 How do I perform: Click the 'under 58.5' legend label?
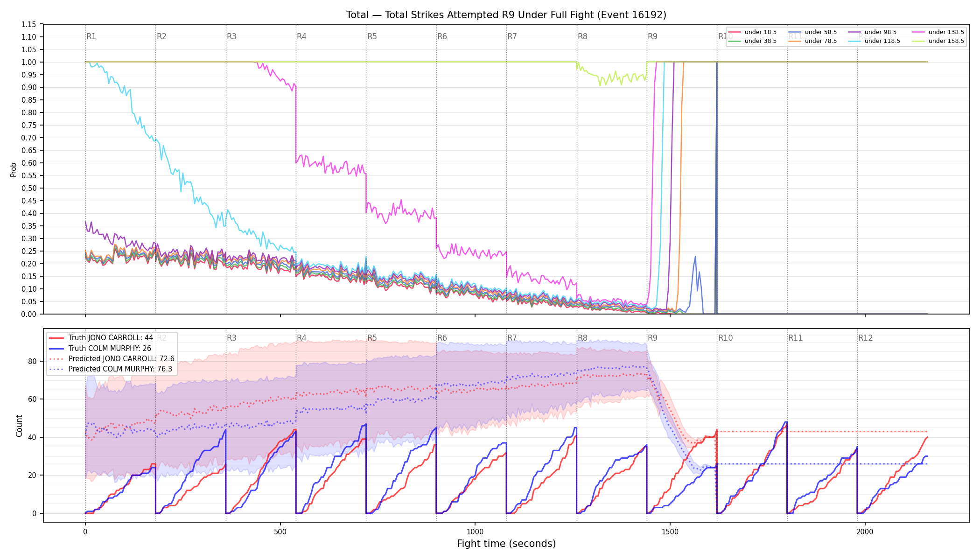(x=821, y=32)
